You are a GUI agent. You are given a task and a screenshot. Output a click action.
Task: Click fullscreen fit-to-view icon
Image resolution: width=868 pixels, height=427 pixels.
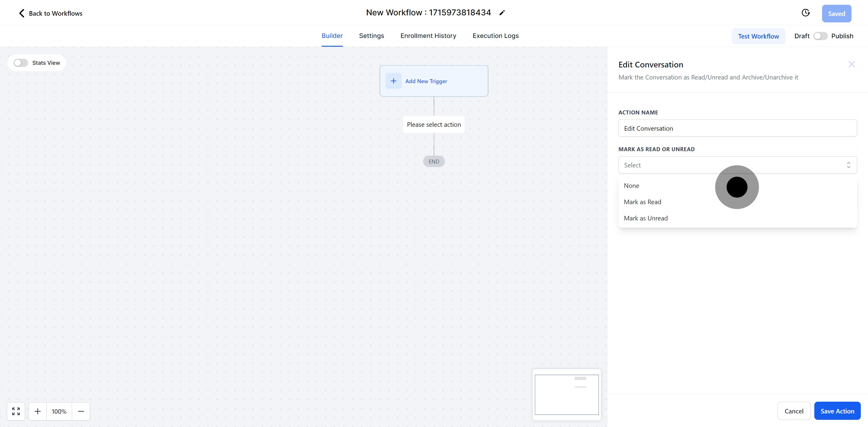16,411
